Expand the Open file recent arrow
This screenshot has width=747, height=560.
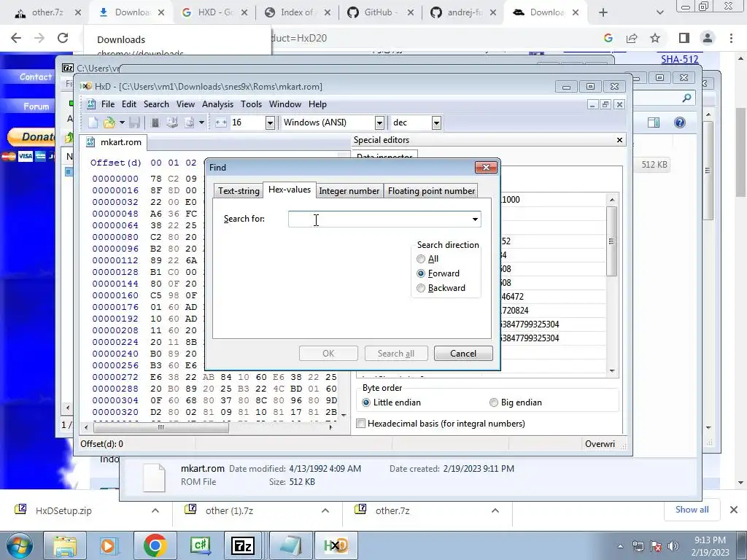[x=122, y=122]
